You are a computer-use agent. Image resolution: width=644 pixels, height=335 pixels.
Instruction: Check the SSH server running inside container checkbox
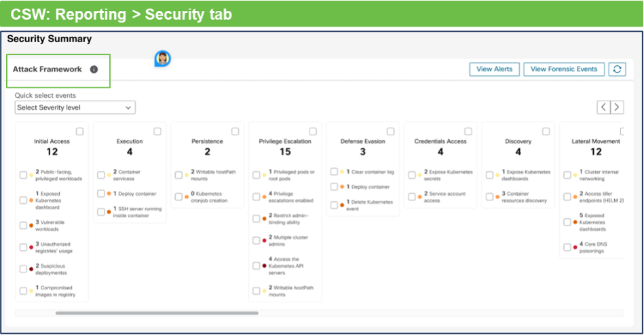100,211
